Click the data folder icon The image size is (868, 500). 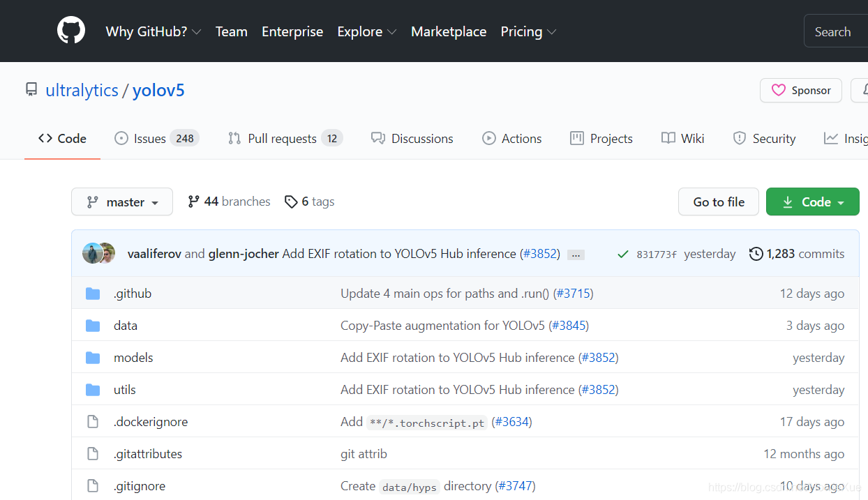tap(93, 326)
